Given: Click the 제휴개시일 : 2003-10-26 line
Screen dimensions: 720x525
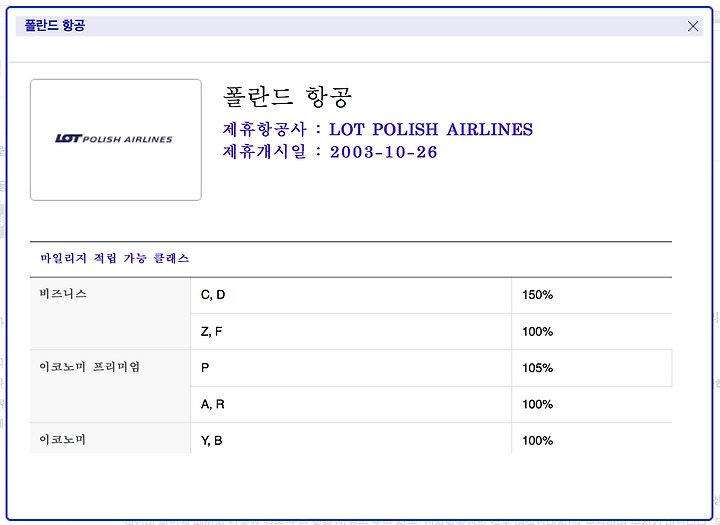Looking at the screenshot, I should 330,152.
